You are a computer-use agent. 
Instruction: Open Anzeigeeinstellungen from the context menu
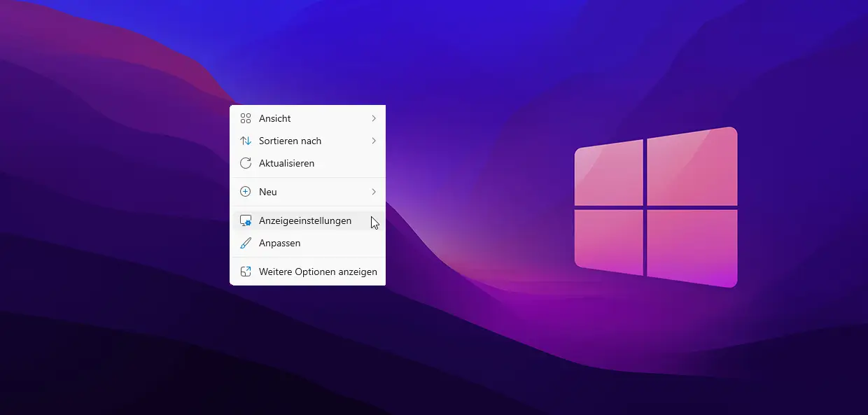(x=307, y=220)
